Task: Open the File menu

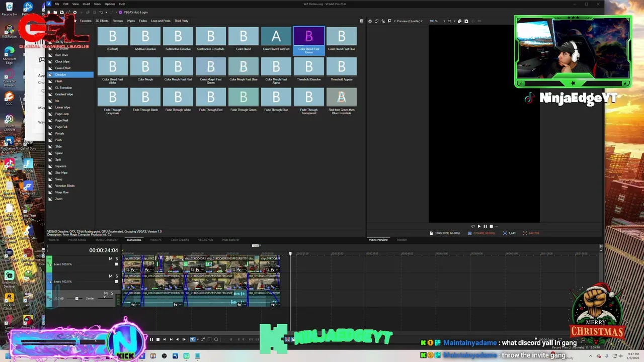Action: (57, 4)
